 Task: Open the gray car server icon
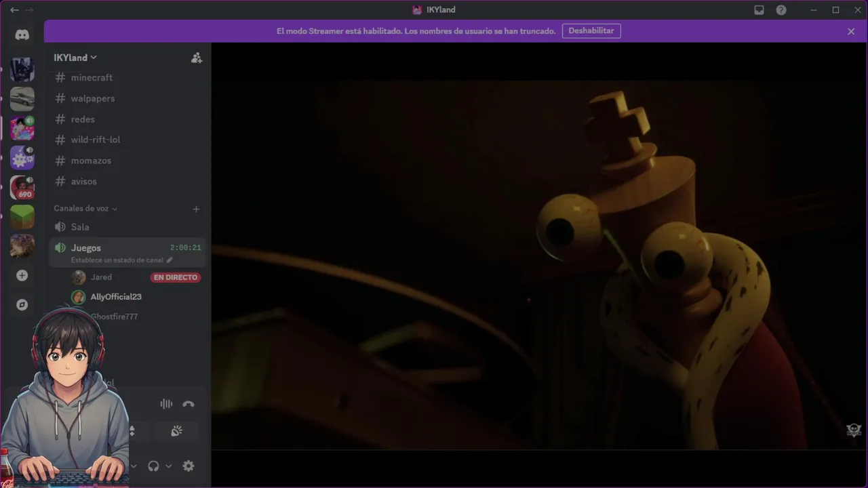pos(22,99)
